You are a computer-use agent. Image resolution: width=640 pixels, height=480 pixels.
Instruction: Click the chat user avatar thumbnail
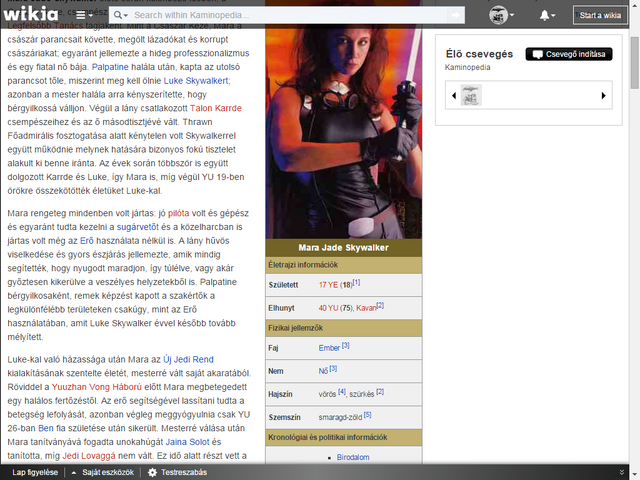471,95
